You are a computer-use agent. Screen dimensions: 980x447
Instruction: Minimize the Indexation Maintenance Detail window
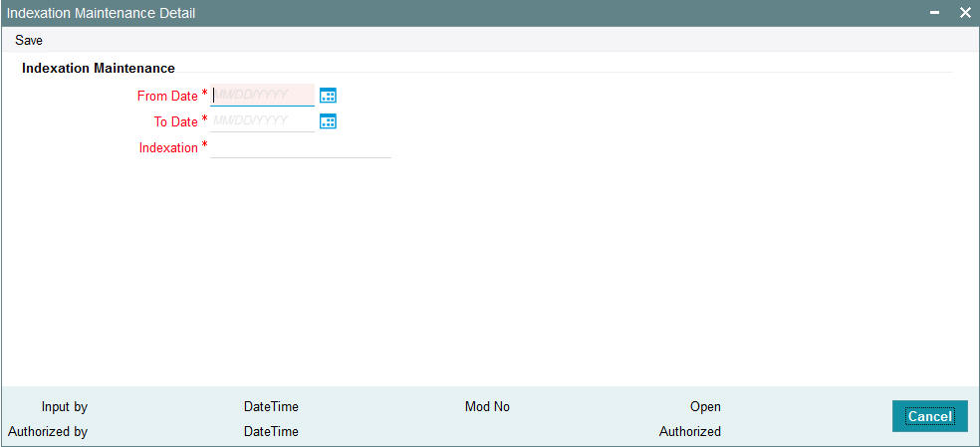935,13
